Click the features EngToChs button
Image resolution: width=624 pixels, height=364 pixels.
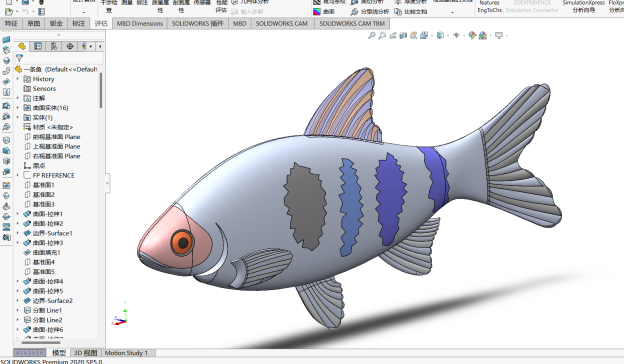[489, 6]
